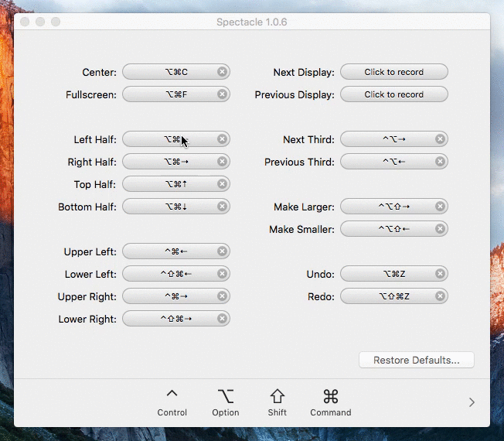Clear the Redo shortcut with its x icon
The width and height of the screenshot is (504, 441).
(x=440, y=296)
